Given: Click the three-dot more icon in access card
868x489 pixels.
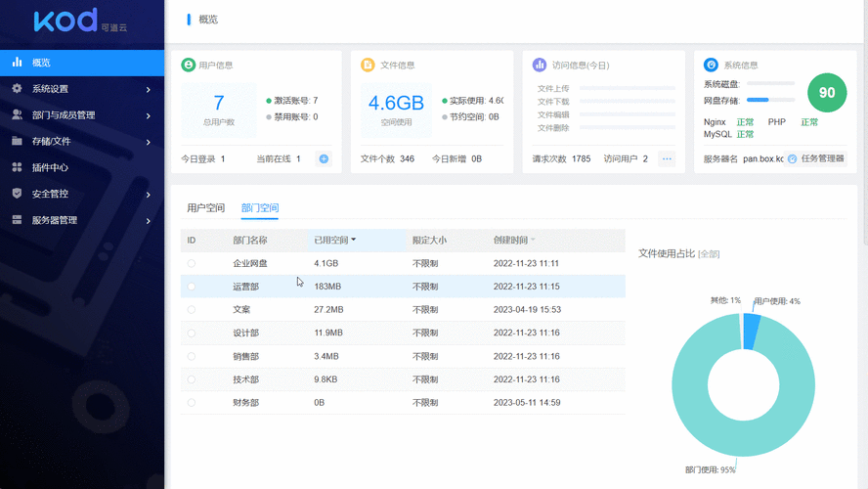Looking at the screenshot, I should coord(667,159).
